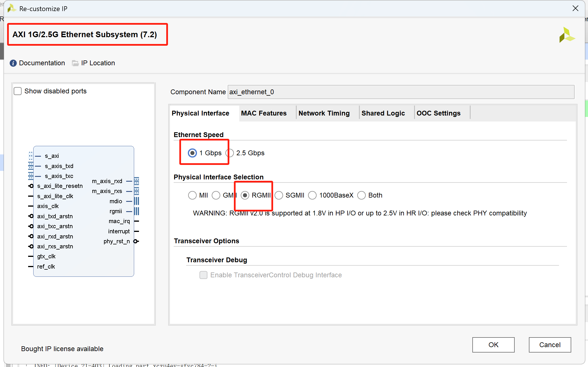588x367 pixels.
Task: Click the Documentation info icon
Action: (x=13, y=63)
